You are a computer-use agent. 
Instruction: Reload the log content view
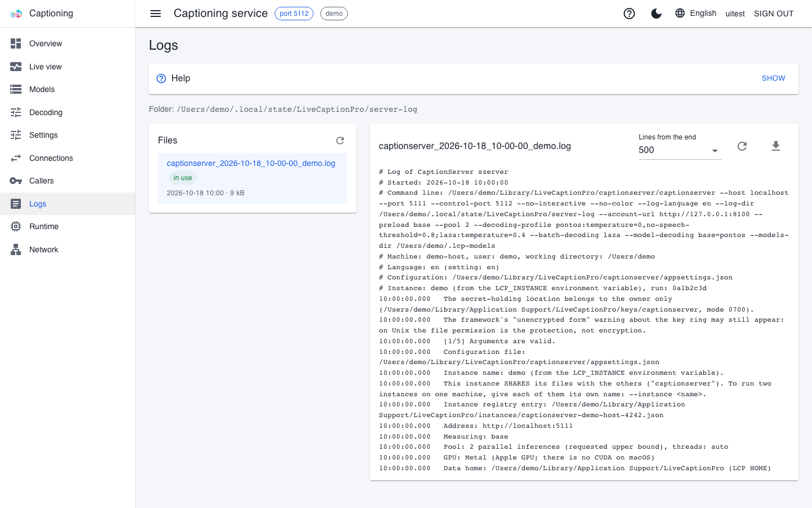click(742, 146)
